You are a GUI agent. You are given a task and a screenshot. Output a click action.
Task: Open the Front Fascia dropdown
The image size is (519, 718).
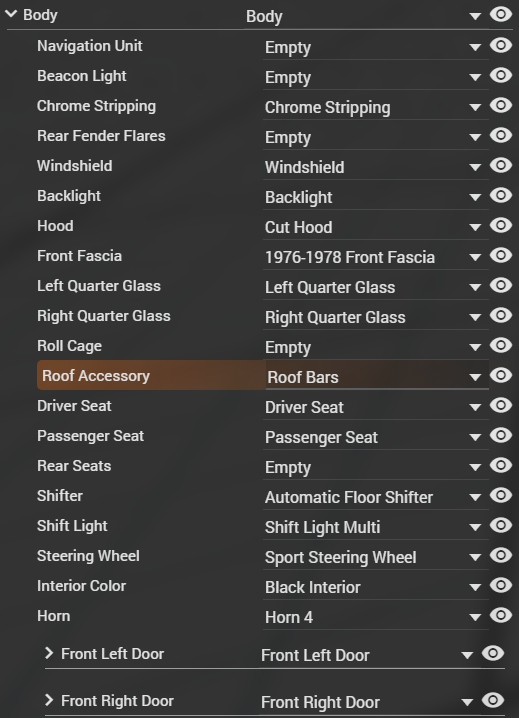pos(475,257)
